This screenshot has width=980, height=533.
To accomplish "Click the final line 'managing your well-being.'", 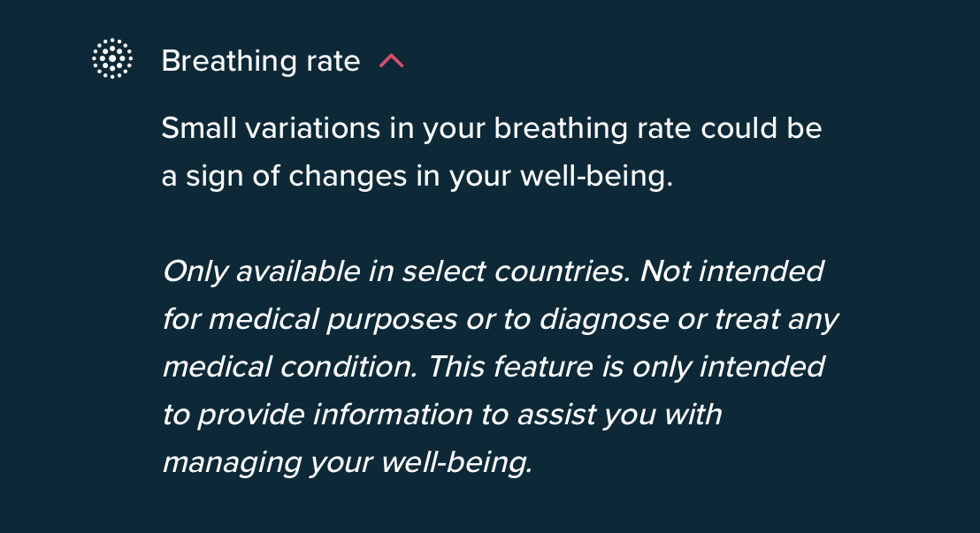I will point(348,463).
